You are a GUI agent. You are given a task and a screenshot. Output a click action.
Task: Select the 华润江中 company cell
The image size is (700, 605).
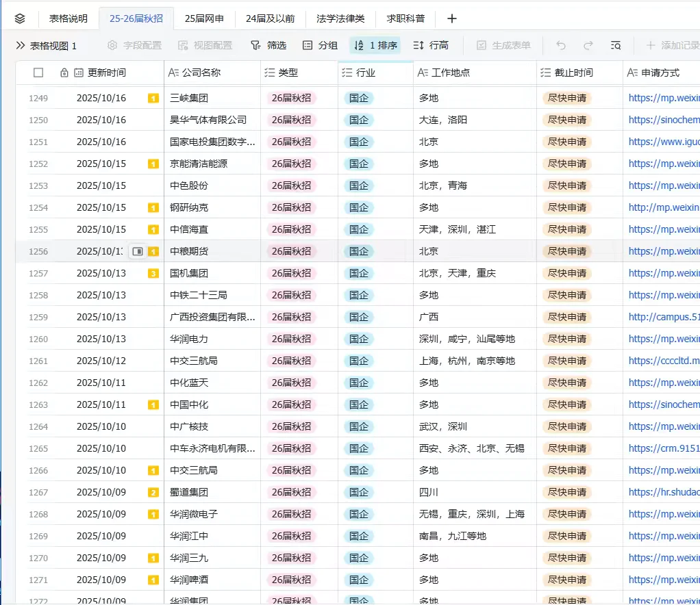pos(212,536)
